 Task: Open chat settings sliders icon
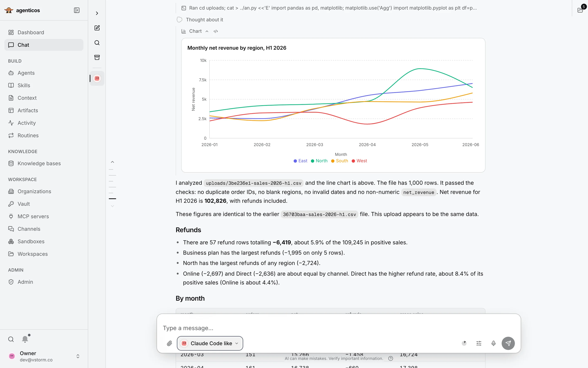(479, 343)
